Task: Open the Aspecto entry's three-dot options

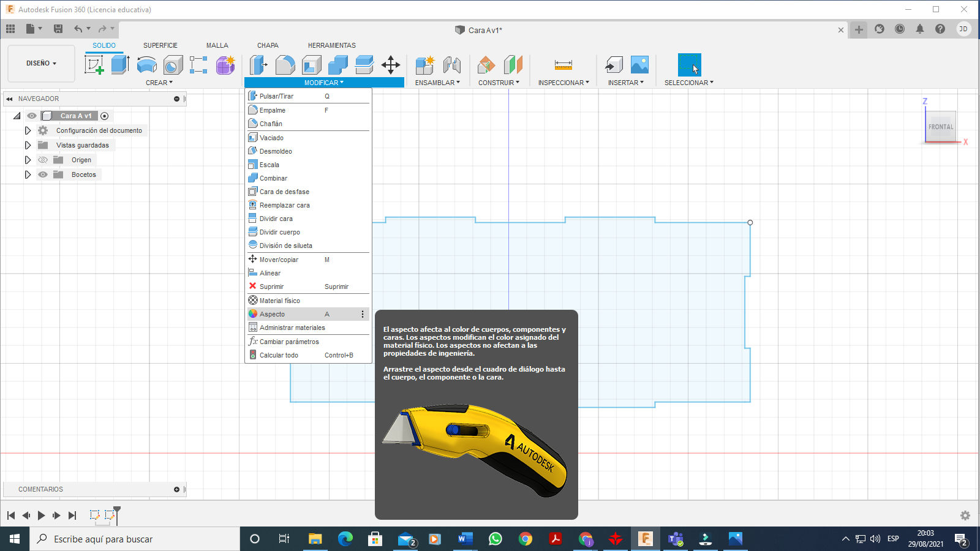Action: pyautogui.click(x=363, y=314)
